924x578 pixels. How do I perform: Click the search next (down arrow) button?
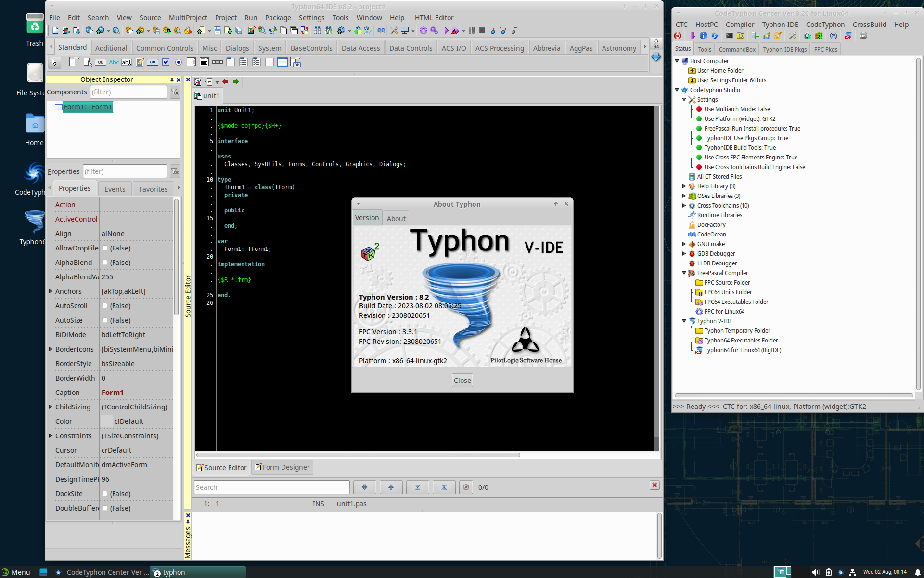[x=364, y=487]
